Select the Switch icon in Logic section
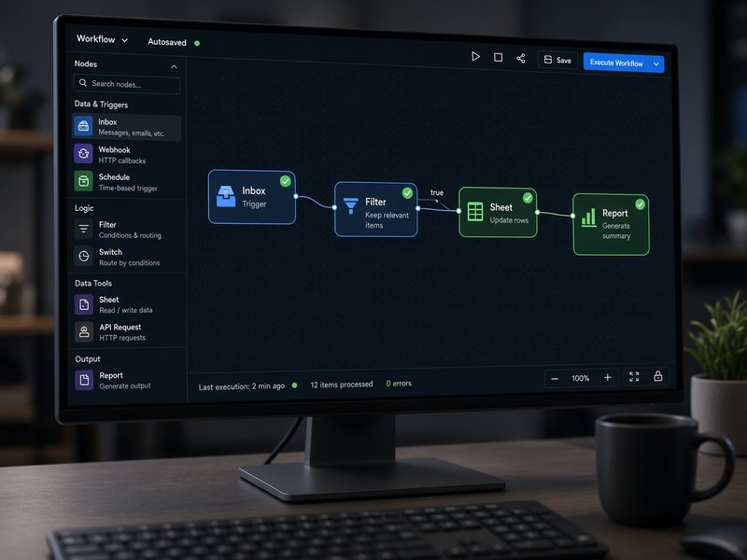Screen dimensions: 747x560 point(84,256)
